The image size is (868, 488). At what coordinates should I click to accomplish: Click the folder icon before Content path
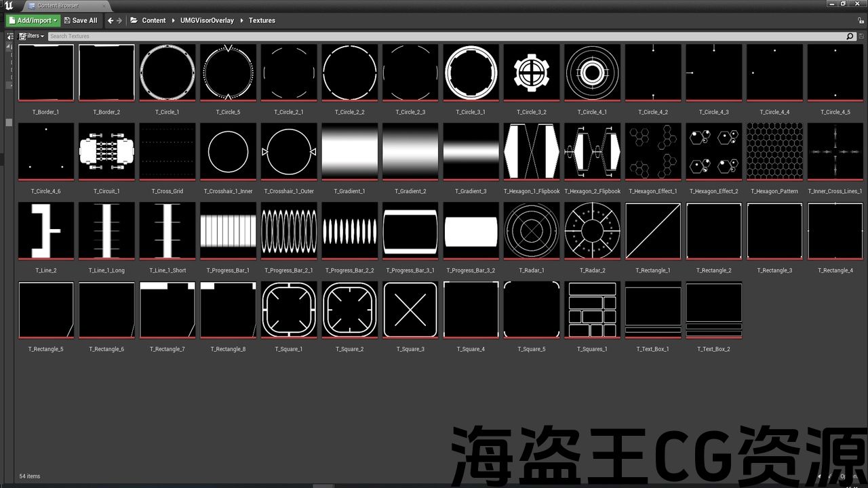(134, 20)
